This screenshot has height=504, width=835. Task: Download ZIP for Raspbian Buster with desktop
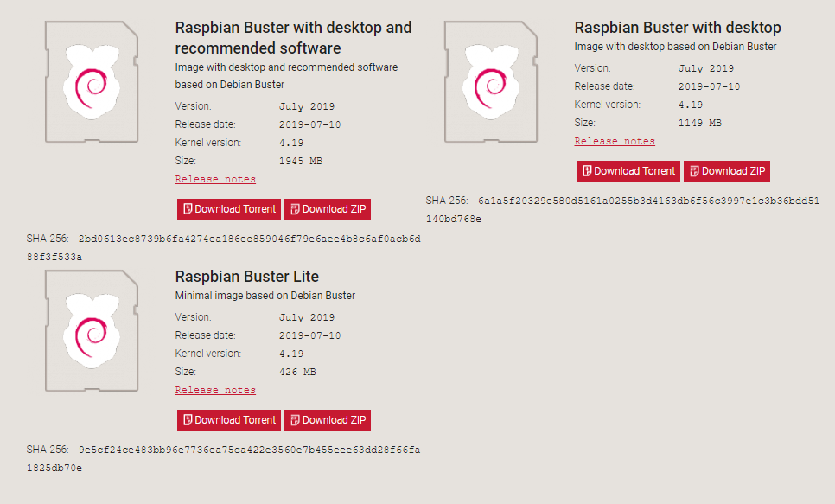point(727,171)
